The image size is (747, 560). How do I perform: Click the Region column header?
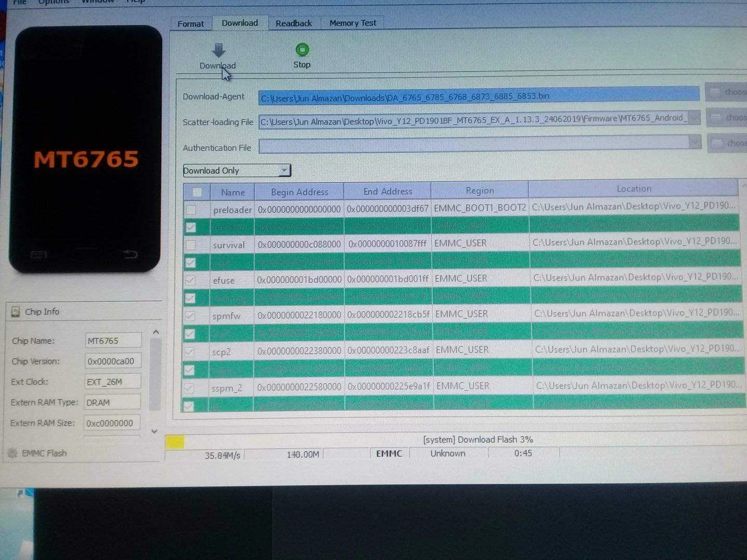point(480,190)
